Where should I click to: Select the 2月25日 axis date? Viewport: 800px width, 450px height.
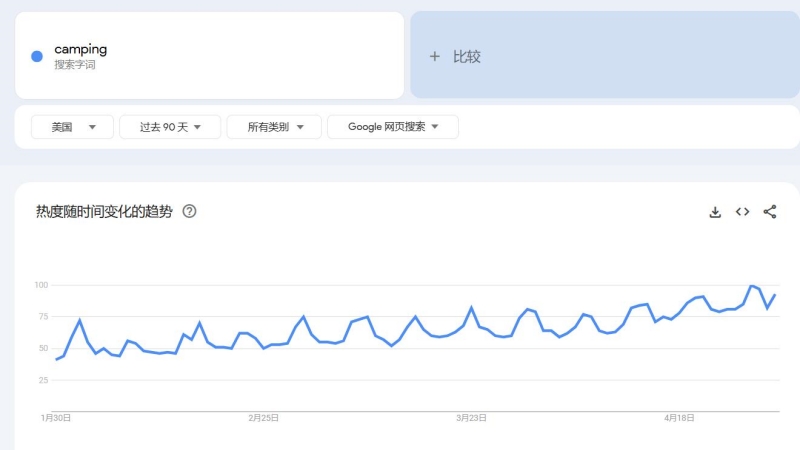coord(264,419)
